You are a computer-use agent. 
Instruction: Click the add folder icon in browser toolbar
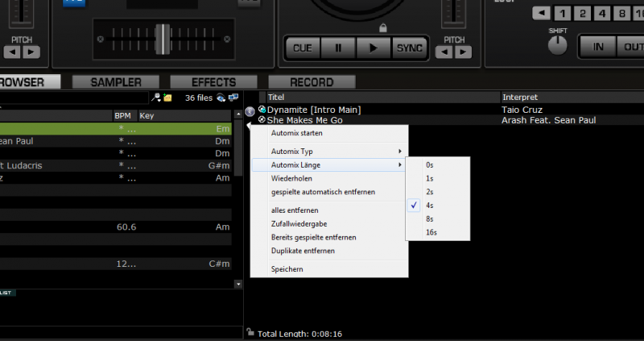(167, 98)
